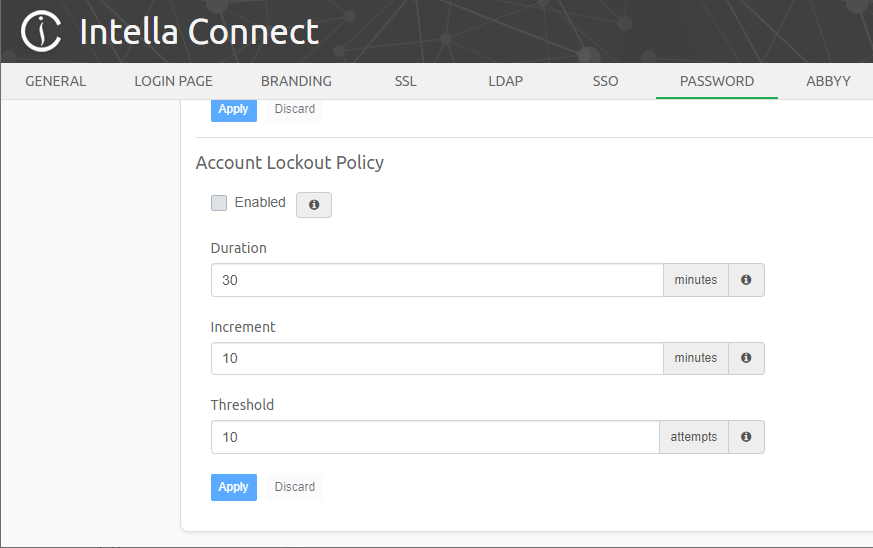Click info icon beside Duration field
873x548 pixels.
click(746, 280)
